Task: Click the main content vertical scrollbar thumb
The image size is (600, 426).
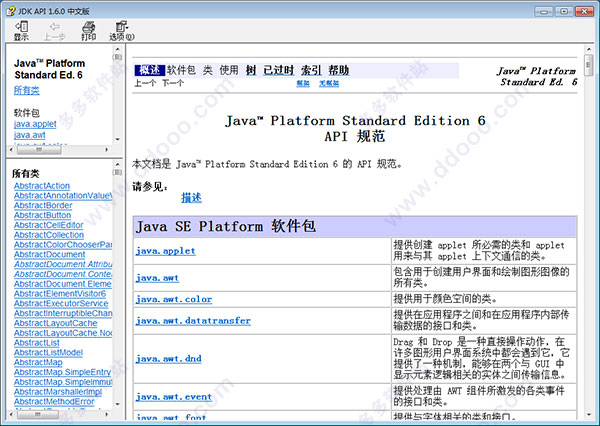Action: click(x=589, y=65)
